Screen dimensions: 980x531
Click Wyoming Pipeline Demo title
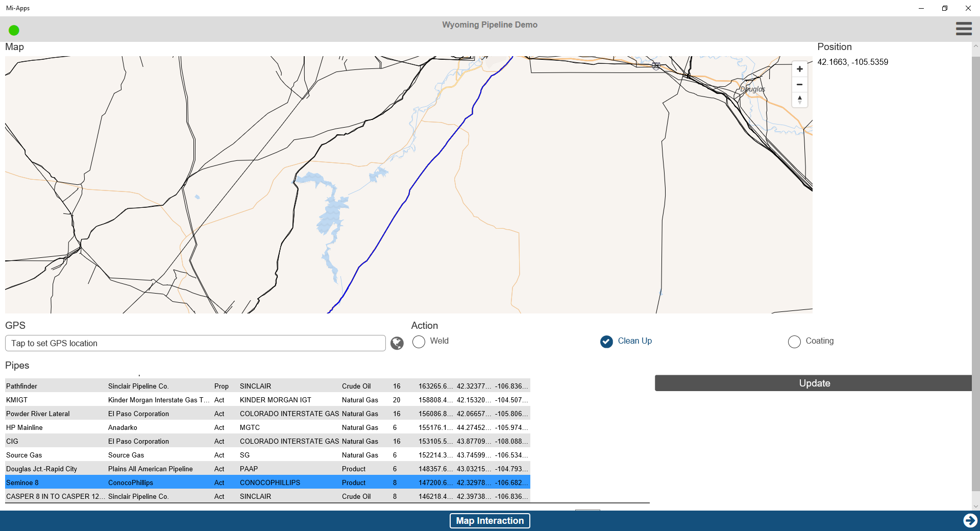[490, 25]
